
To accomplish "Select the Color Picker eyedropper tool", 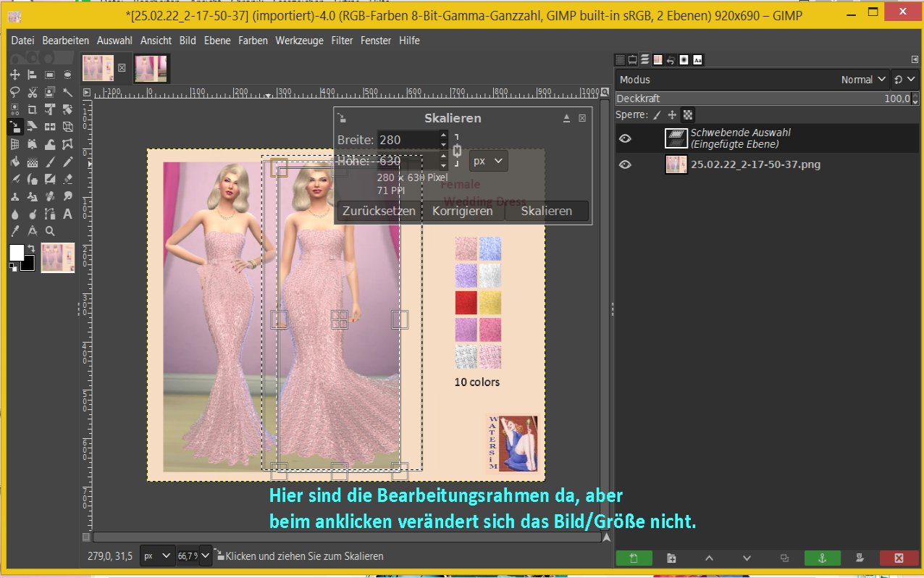I will (x=14, y=232).
